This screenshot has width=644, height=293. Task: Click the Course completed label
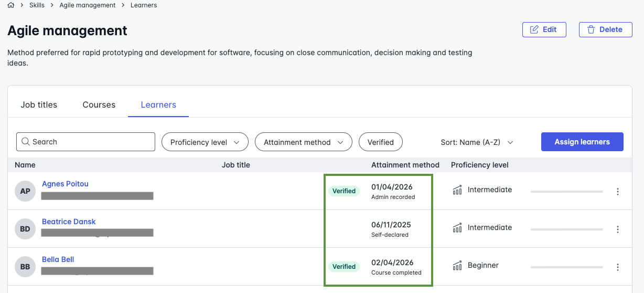(x=396, y=273)
